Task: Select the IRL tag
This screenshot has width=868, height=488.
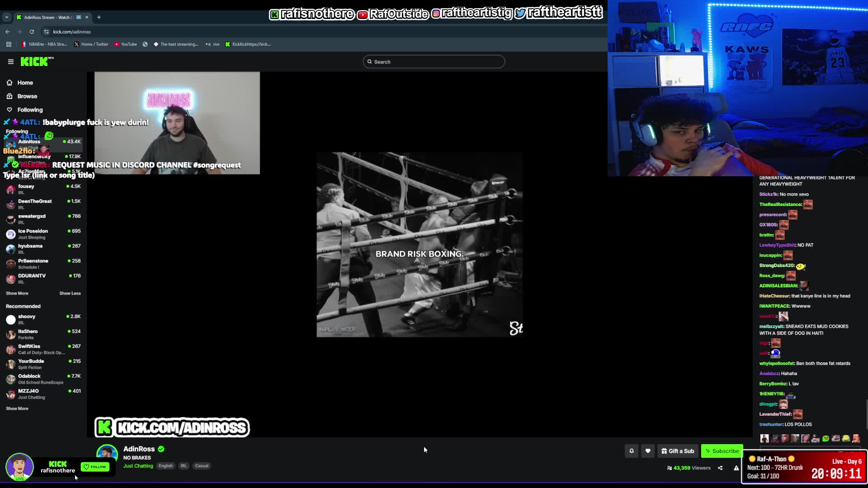Action: 184,466
